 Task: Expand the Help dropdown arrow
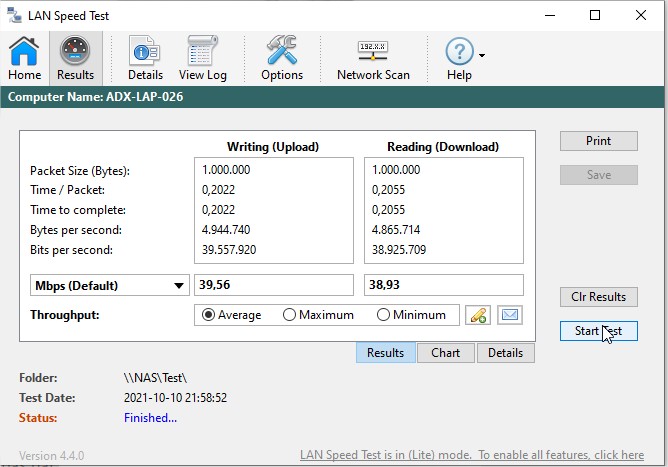click(x=482, y=55)
